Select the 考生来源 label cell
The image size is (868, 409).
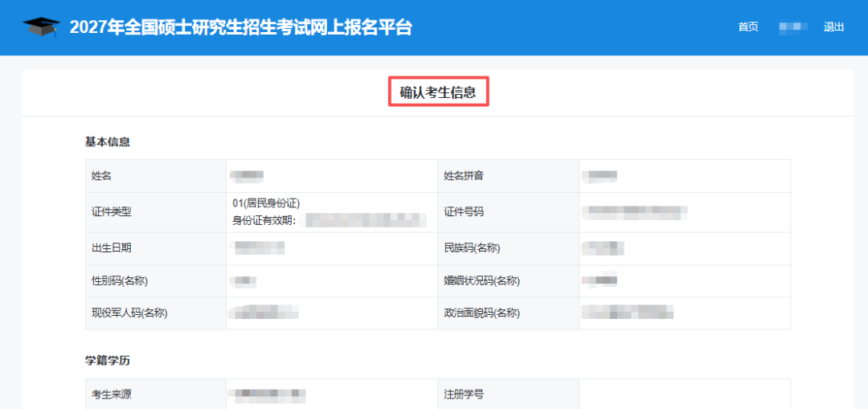pyautogui.click(x=156, y=395)
